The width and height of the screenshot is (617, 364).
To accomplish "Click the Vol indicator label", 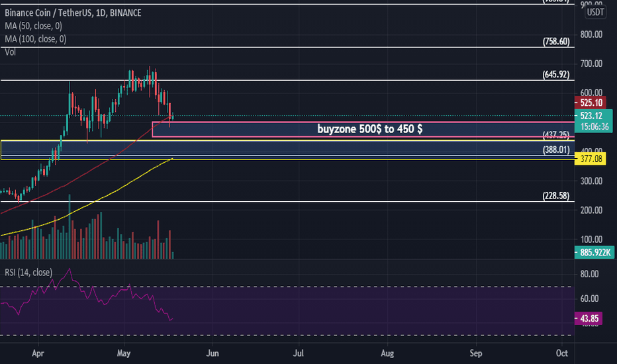I will tap(10, 52).
